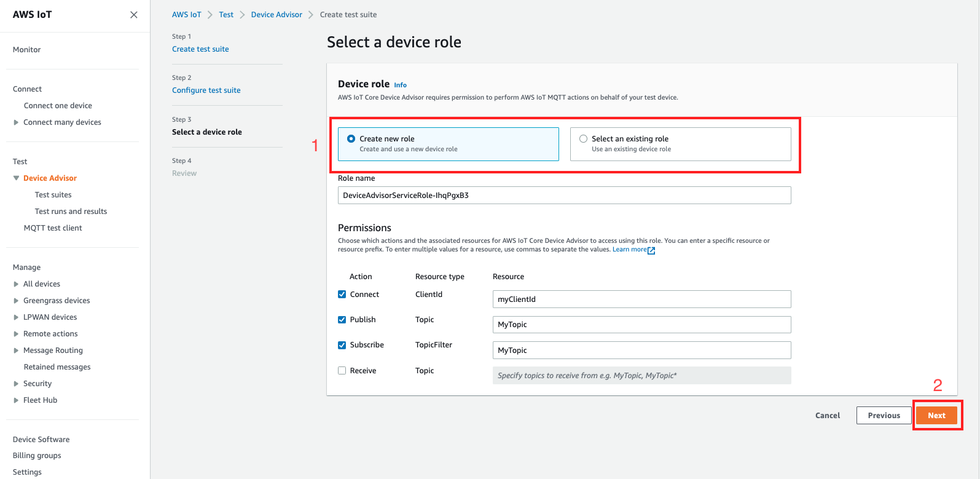Expand the Security sidebar section

pyautogui.click(x=16, y=384)
